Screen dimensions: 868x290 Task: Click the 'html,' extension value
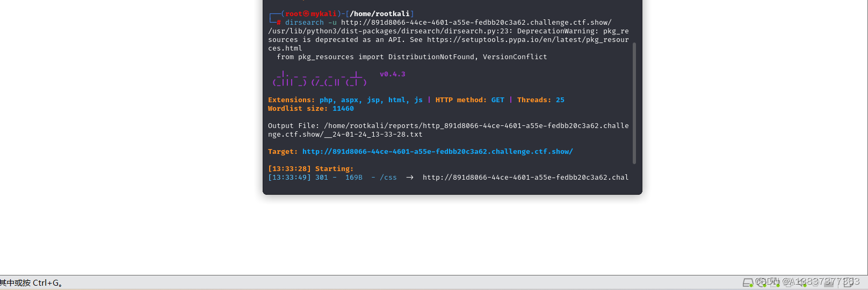coord(399,100)
